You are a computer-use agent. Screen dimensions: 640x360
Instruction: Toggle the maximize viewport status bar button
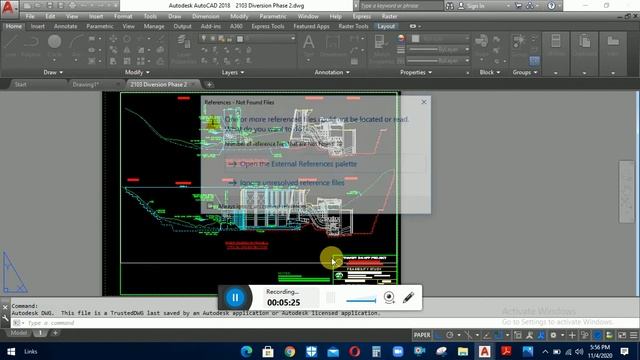coord(518,335)
